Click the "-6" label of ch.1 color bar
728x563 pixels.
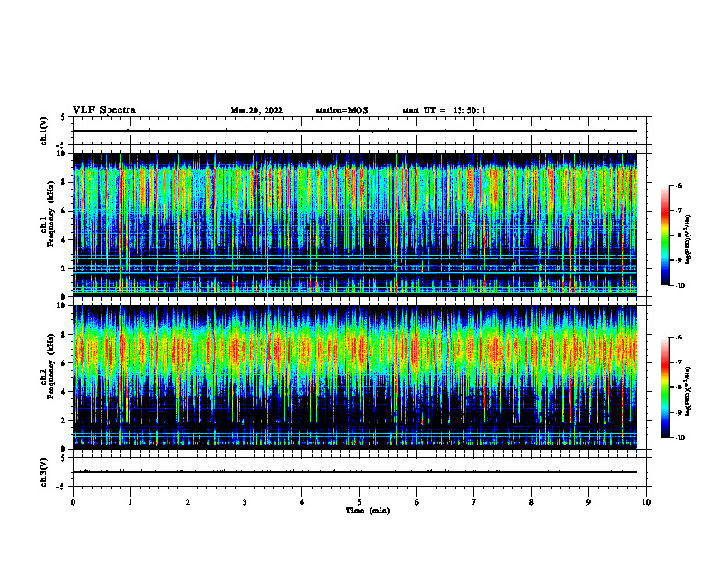click(678, 185)
